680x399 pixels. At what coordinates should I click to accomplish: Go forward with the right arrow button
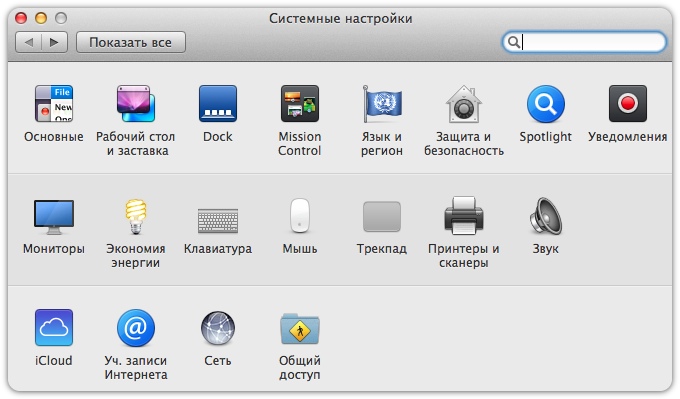click(x=55, y=43)
